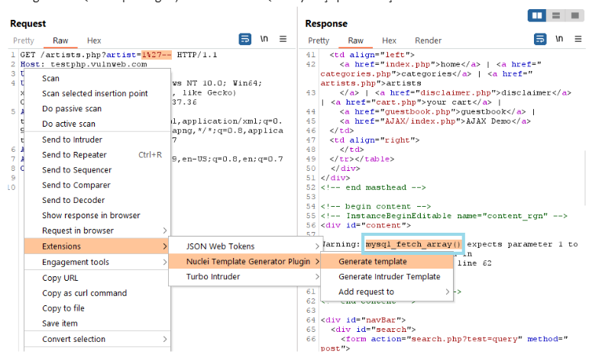Screen dimensions: 605x364
Task: Click form action search.php line
Action: pos(455,339)
